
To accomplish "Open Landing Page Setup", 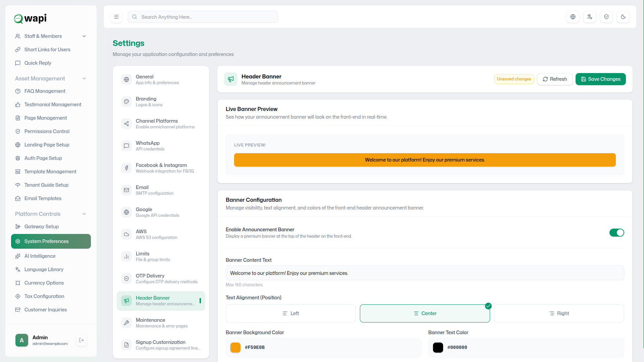I will [x=51, y=145].
